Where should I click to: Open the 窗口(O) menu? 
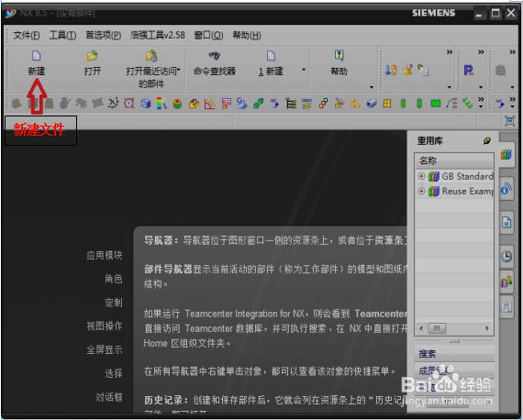tap(208, 35)
